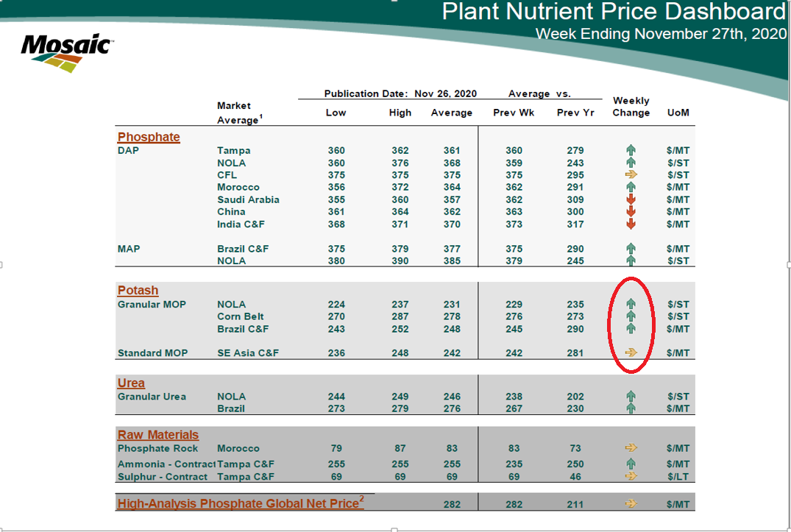Screen dimensions: 791x532
Task: Select the Ammonia - Contract row label
Action: point(166,464)
